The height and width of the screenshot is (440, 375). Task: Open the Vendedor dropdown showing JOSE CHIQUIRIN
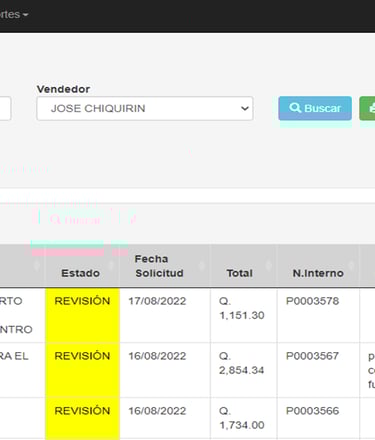click(x=145, y=108)
